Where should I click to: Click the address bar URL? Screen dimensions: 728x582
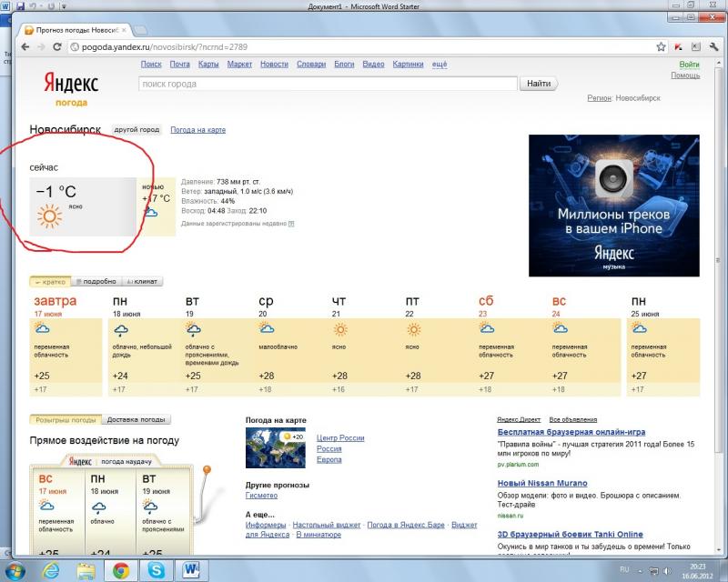(165, 47)
